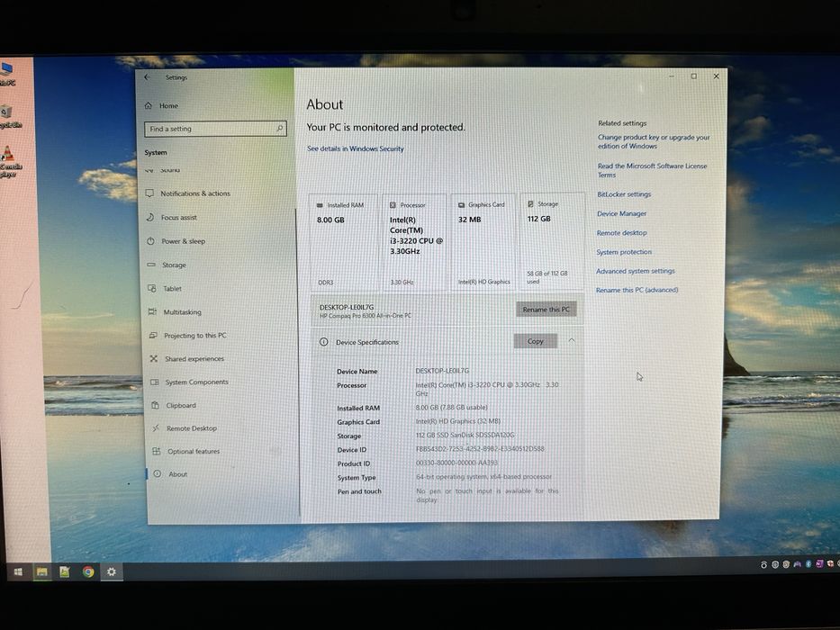
Task: Open the Windows Start menu
Action: point(18,572)
